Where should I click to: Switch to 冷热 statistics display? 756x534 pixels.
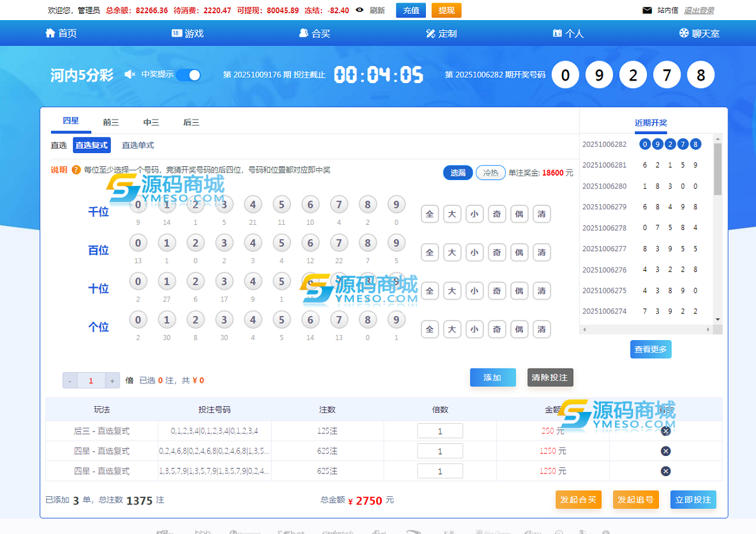[x=490, y=173]
